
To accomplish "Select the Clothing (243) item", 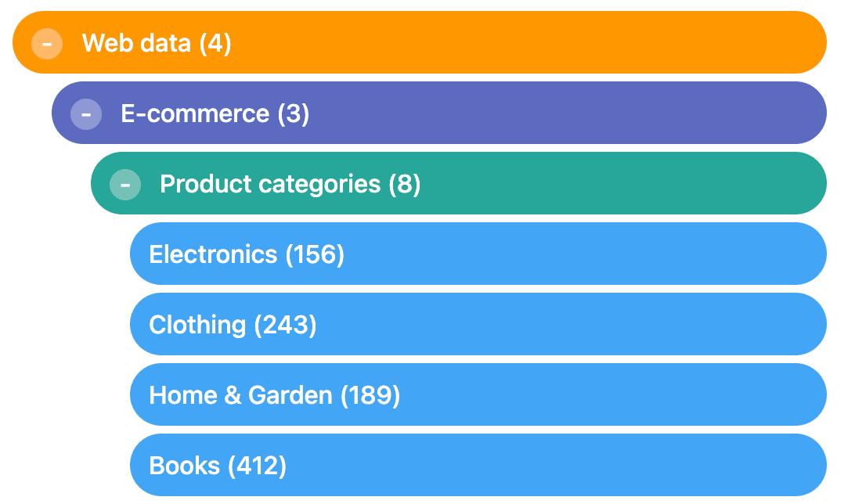I will [478, 324].
